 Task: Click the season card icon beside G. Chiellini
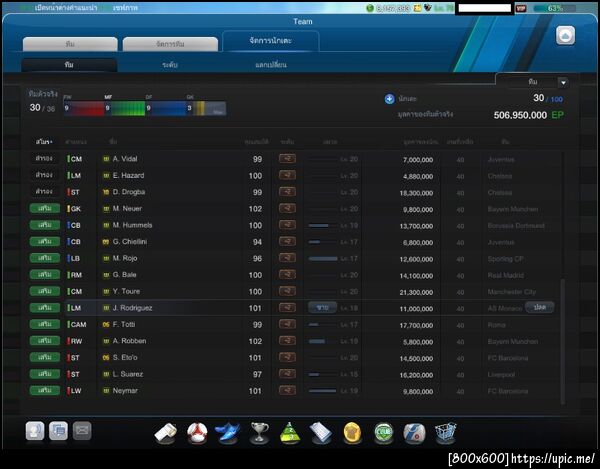pos(106,242)
